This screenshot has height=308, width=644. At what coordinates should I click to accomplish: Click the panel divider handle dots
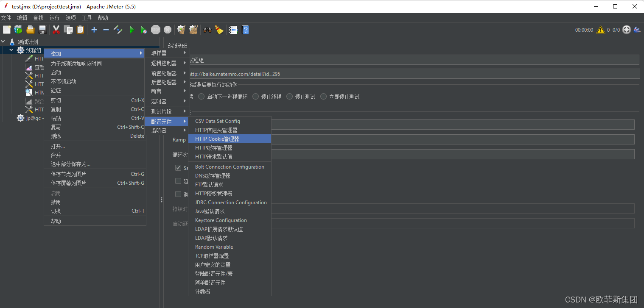[x=162, y=200]
